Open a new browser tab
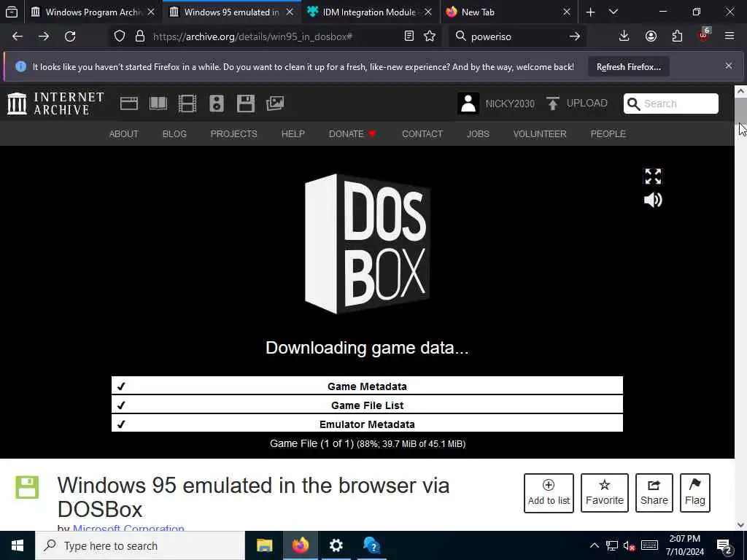This screenshot has height=560, width=747. [590, 12]
